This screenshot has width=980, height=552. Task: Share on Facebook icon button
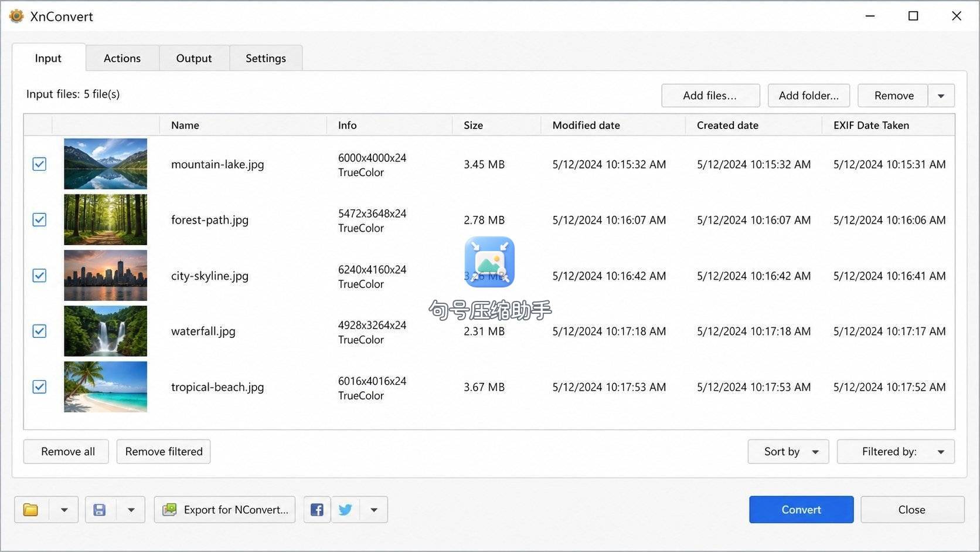pos(317,510)
